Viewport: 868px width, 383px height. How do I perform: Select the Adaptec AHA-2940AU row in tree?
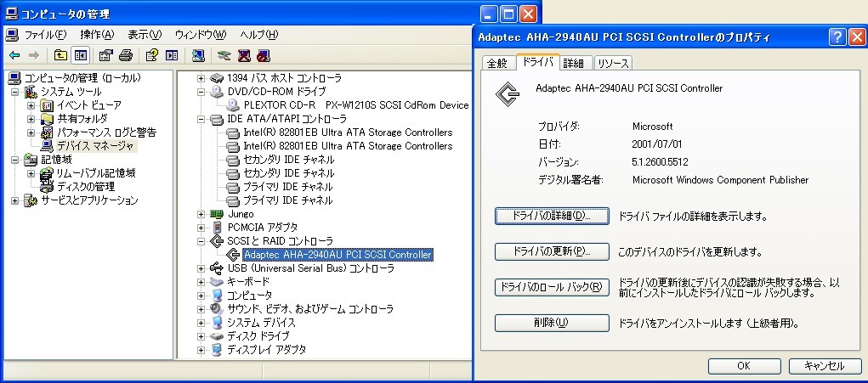tap(338, 255)
